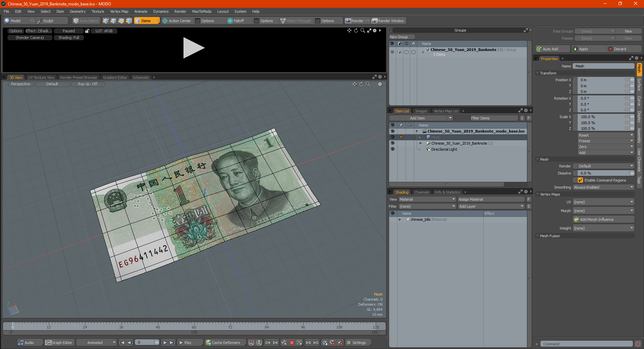Click Add Morph Influence button

(x=603, y=219)
